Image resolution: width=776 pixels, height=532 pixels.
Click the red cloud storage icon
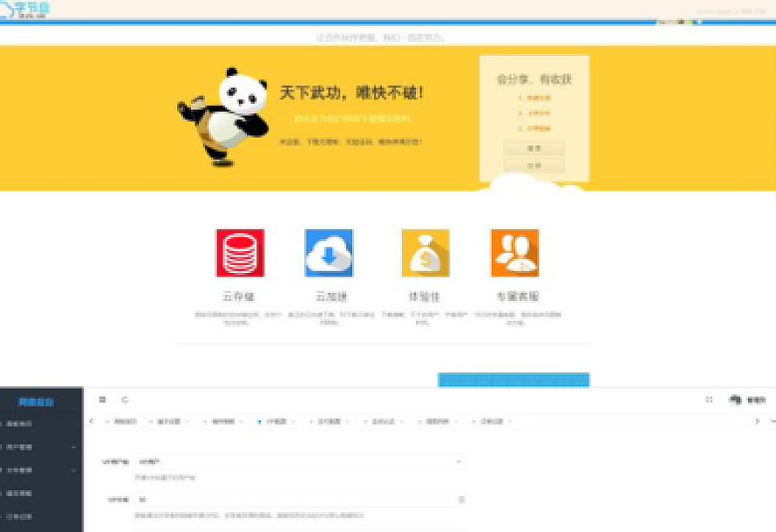click(240, 253)
